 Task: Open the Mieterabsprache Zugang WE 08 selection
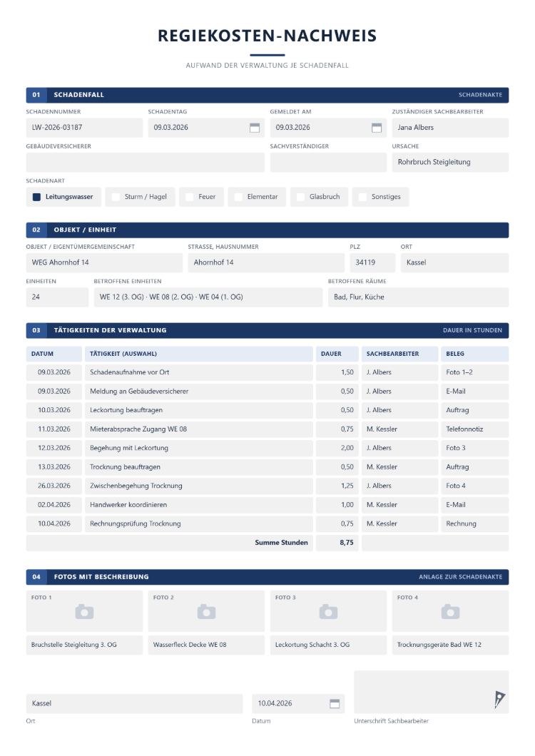point(199,429)
